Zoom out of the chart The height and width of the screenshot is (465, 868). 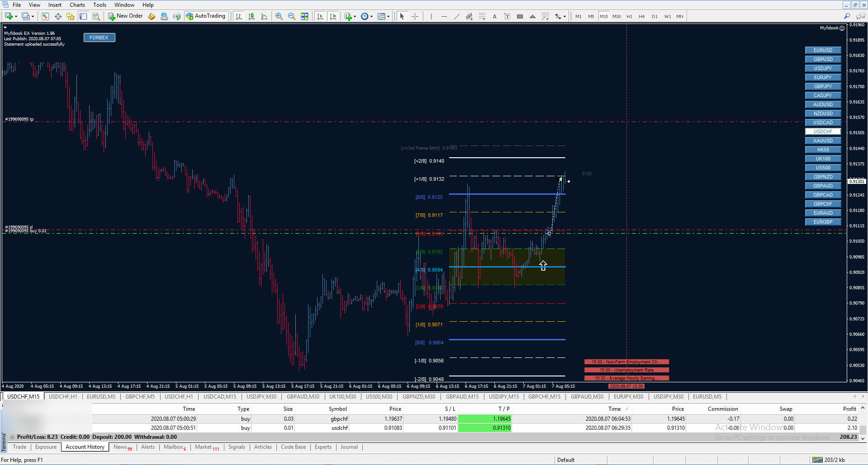292,16
